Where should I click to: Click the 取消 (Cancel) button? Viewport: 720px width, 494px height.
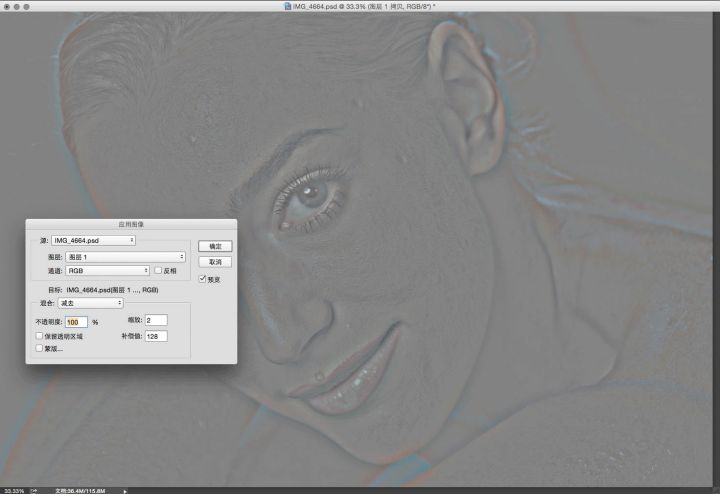214,262
